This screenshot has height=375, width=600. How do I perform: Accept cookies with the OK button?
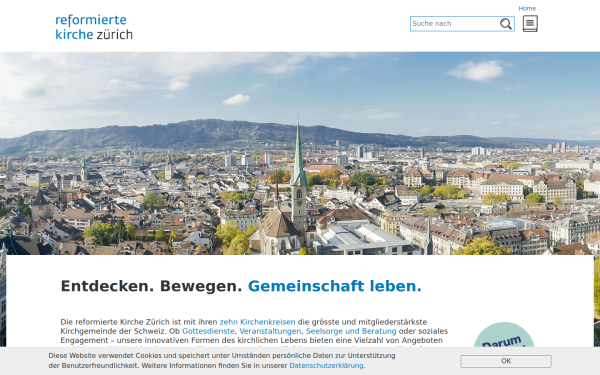click(506, 361)
